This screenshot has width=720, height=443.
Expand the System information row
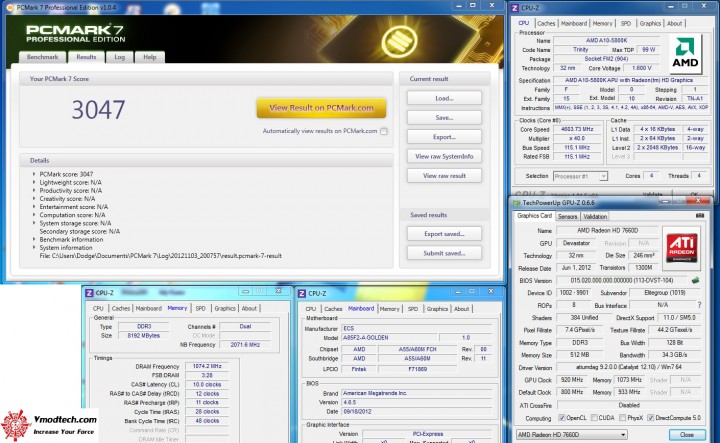tap(34, 247)
